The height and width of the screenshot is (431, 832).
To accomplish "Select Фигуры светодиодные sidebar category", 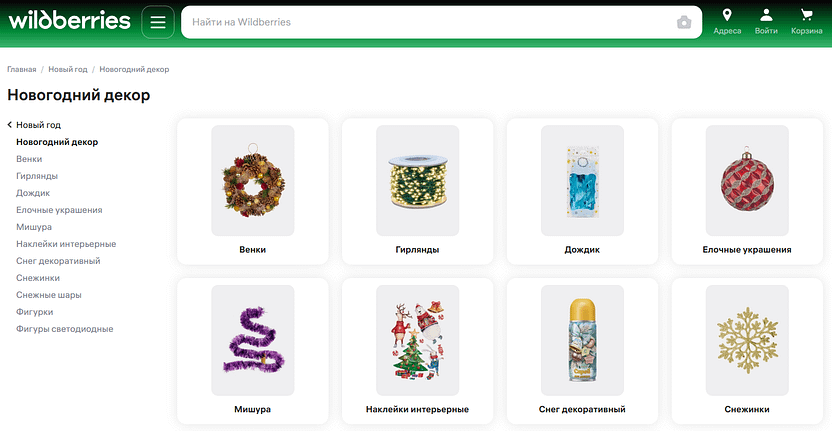I will [x=65, y=329].
